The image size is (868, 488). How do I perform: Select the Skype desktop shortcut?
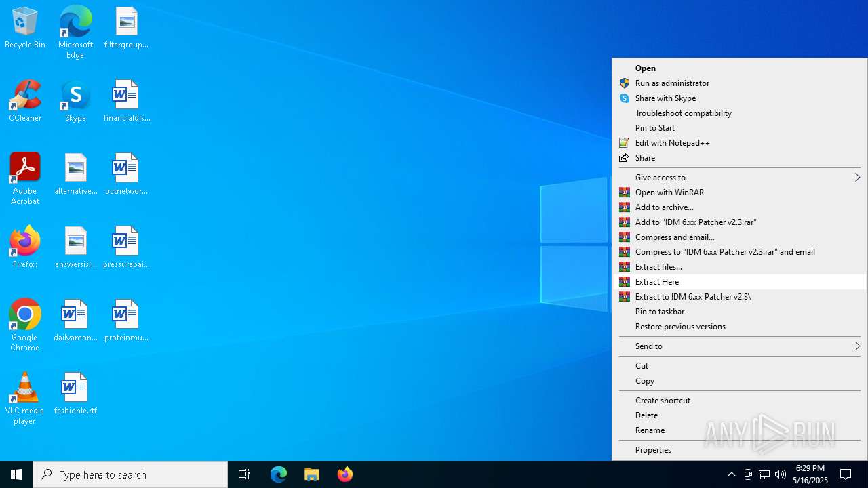[75, 102]
